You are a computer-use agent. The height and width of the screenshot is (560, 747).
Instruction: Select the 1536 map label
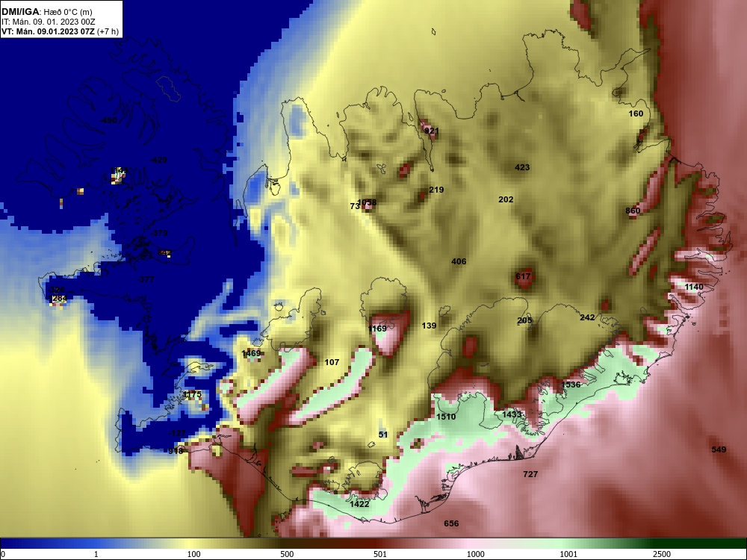pyautogui.click(x=571, y=385)
